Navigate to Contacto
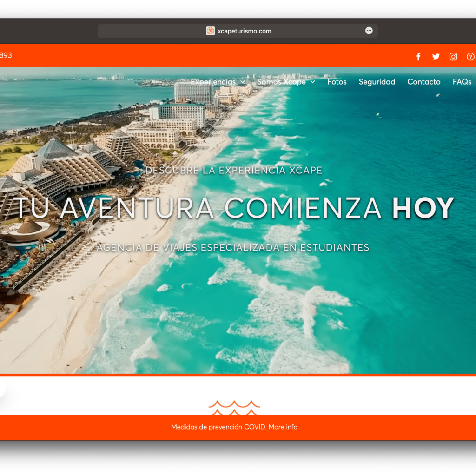 pos(424,82)
